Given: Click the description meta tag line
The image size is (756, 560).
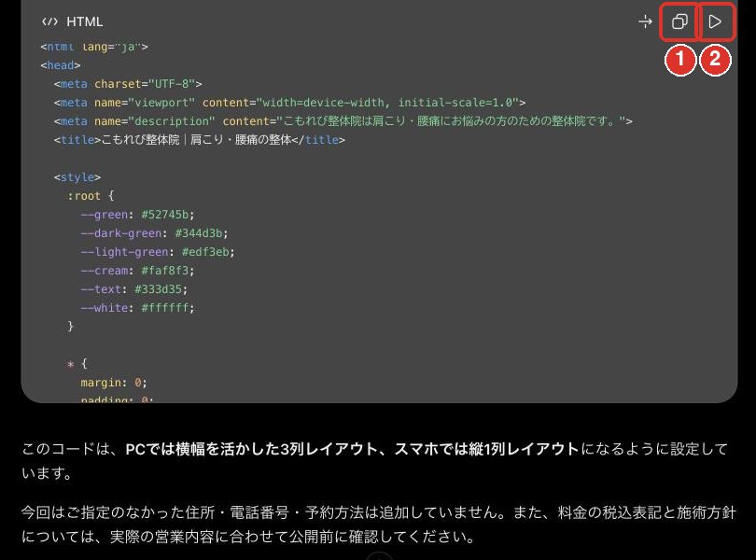Looking at the screenshot, I should [x=343, y=121].
